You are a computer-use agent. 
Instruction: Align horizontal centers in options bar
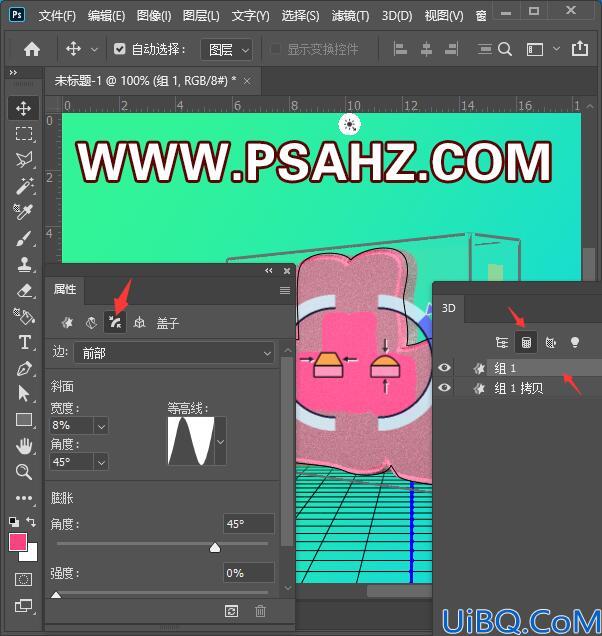(x=426, y=49)
